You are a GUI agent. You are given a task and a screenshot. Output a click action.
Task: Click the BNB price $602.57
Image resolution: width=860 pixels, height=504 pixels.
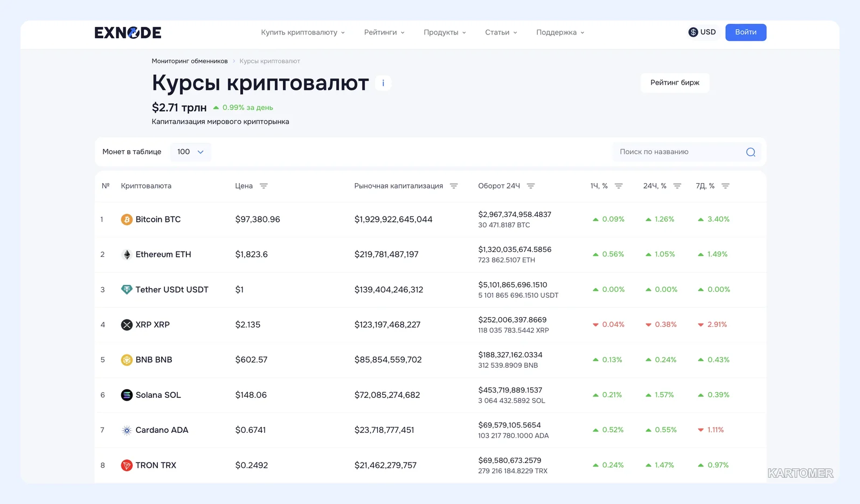(x=251, y=360)
